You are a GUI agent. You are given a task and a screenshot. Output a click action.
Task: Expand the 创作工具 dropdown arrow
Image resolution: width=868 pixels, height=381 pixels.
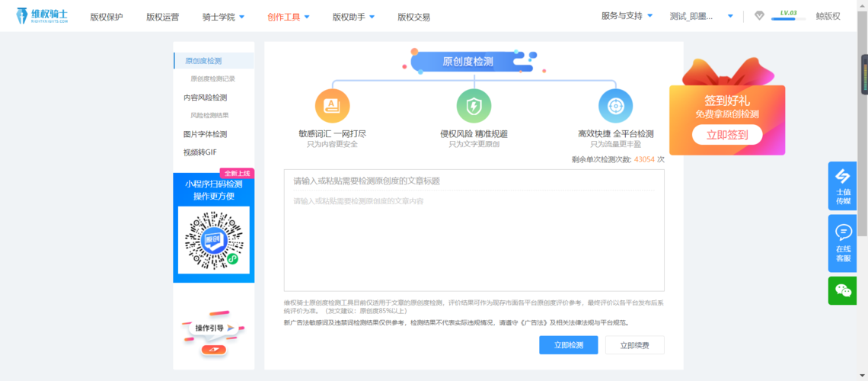tap(307, 17)
